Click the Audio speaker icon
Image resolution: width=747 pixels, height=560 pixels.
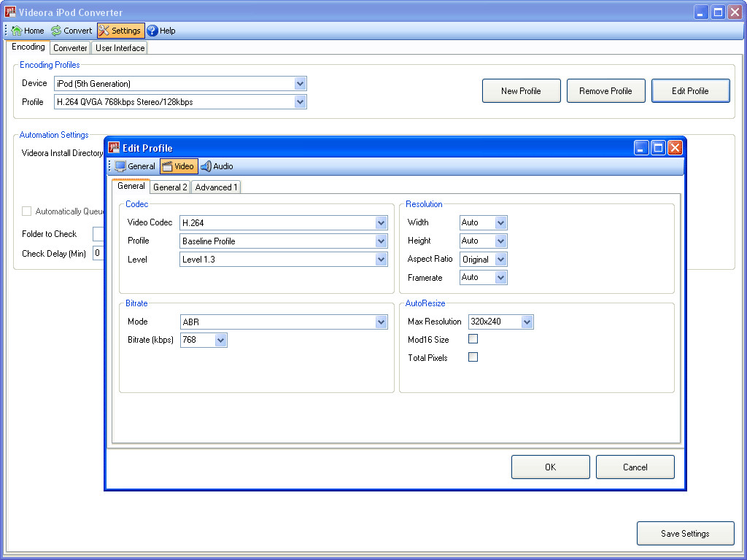coord(206,166)
